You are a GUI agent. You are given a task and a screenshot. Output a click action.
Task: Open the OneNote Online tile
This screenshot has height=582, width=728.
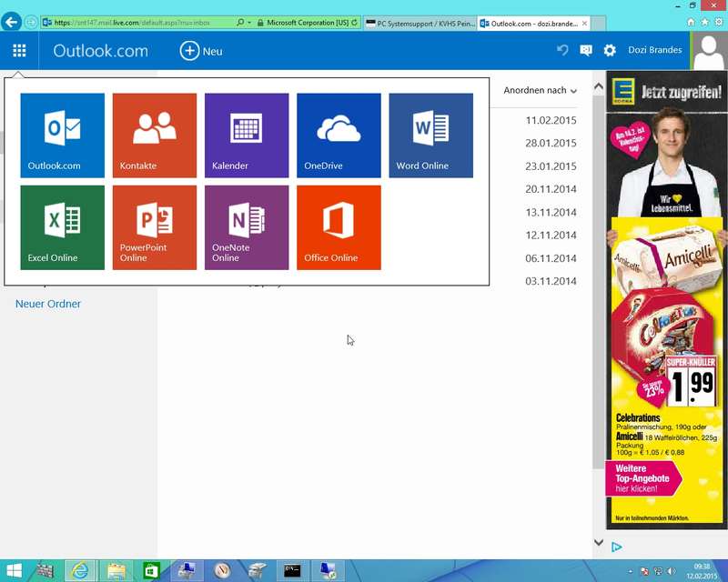(x=247, y=227)
